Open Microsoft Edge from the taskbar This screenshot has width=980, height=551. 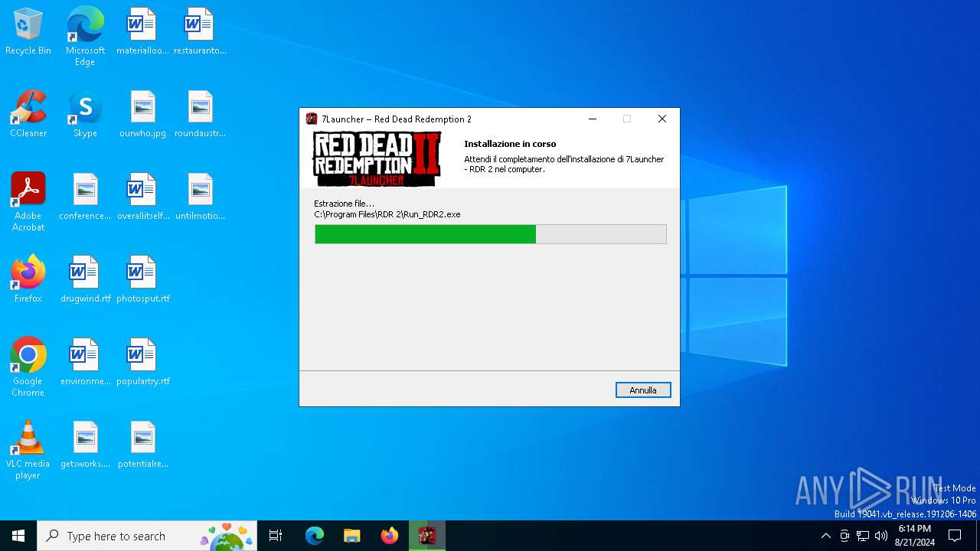(315, 536)
